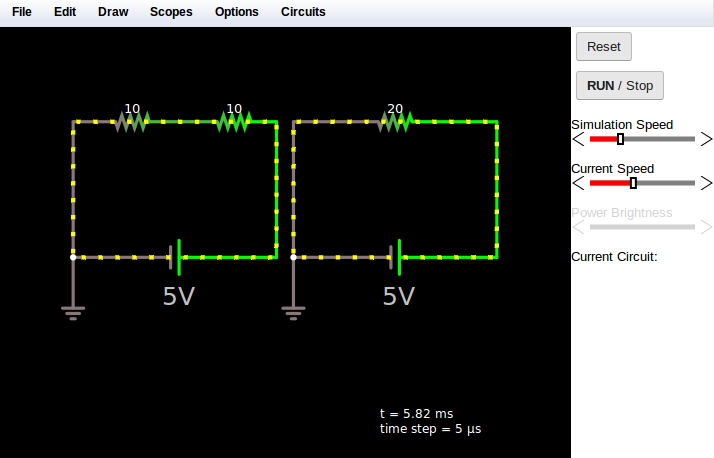Open the File menu
This screenshot has width=714, height=458.
21,12
